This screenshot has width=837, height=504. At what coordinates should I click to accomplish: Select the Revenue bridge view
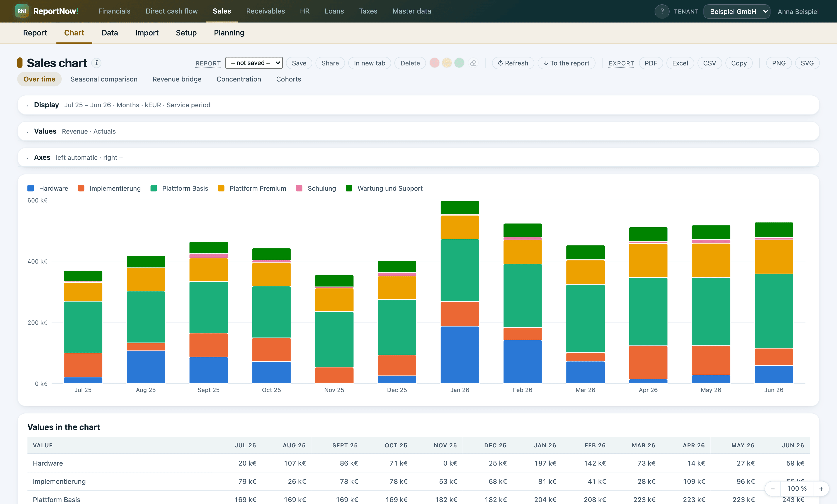(x=177, y=79)
